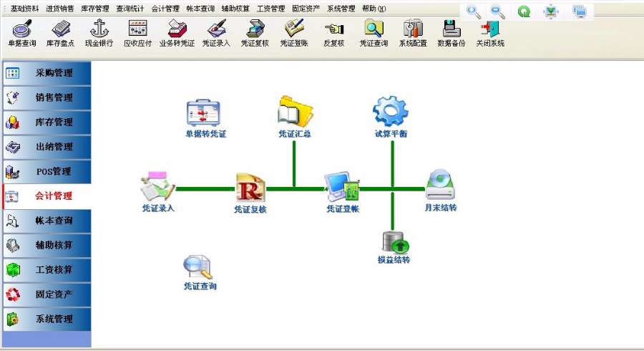Select 库存管理 sidebar module
This screenshot has width=644, height=351.
click(47, 122)
